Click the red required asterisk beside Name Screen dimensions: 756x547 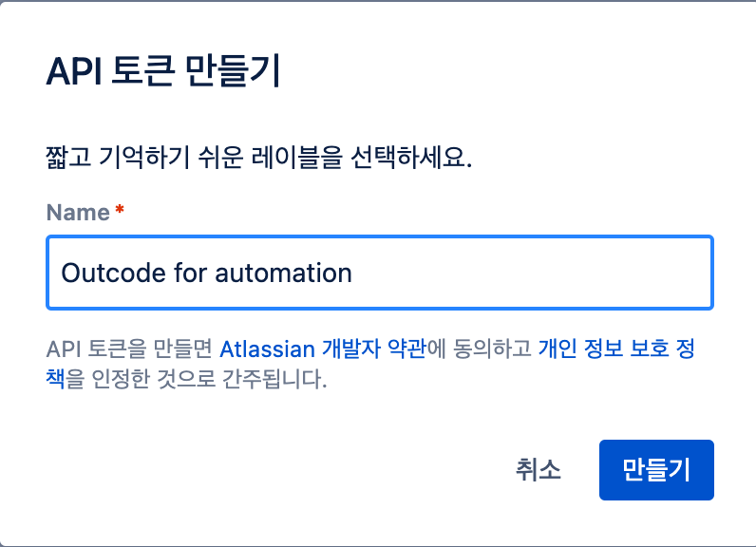pos(120,211)
